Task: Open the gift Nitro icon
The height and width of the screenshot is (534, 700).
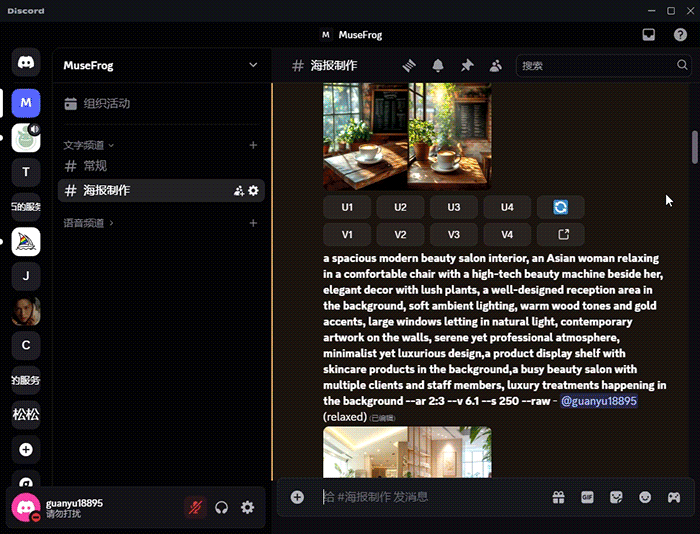Action: (x=558, y=497)
